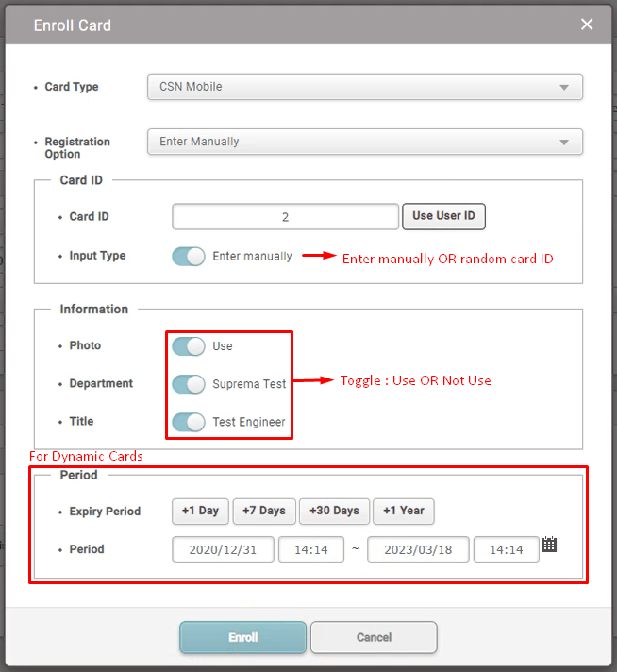Toggle the Title switch

point(189,422)
